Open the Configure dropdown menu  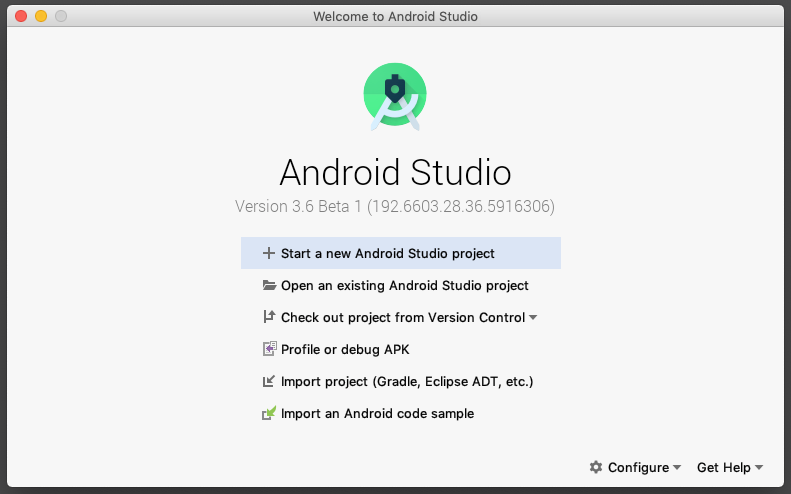click(635, 467)
